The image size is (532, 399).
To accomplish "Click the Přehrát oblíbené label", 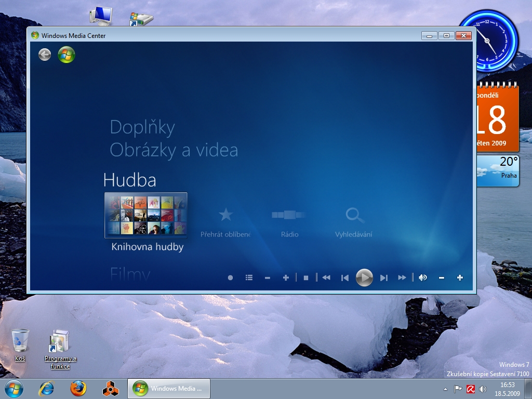I will (x=225, y=234).
